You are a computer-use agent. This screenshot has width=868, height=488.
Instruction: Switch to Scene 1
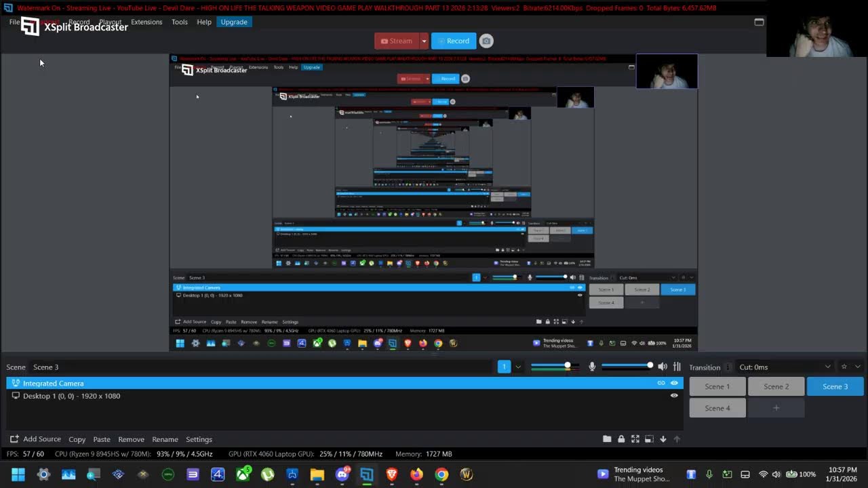point(717,386)
